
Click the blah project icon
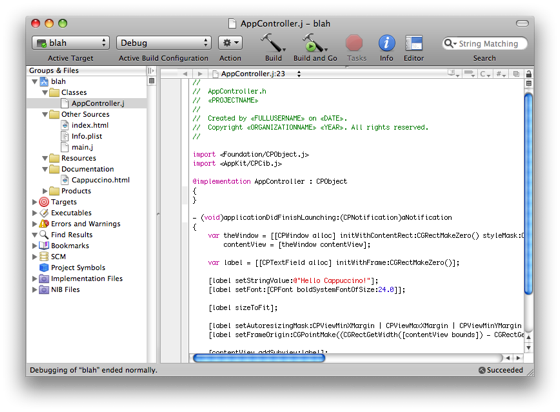[44, 82]
